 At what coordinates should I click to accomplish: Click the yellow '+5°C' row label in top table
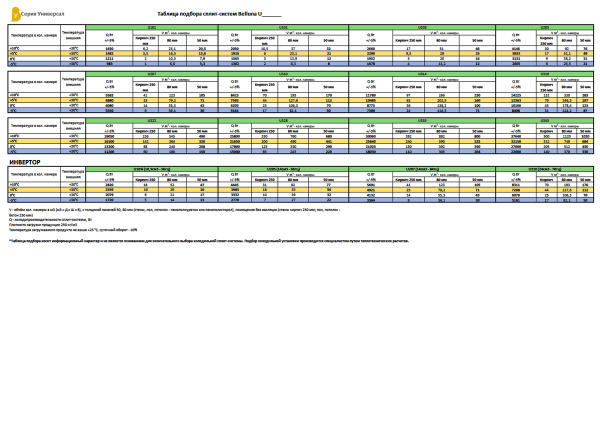(x=15, y=52)
